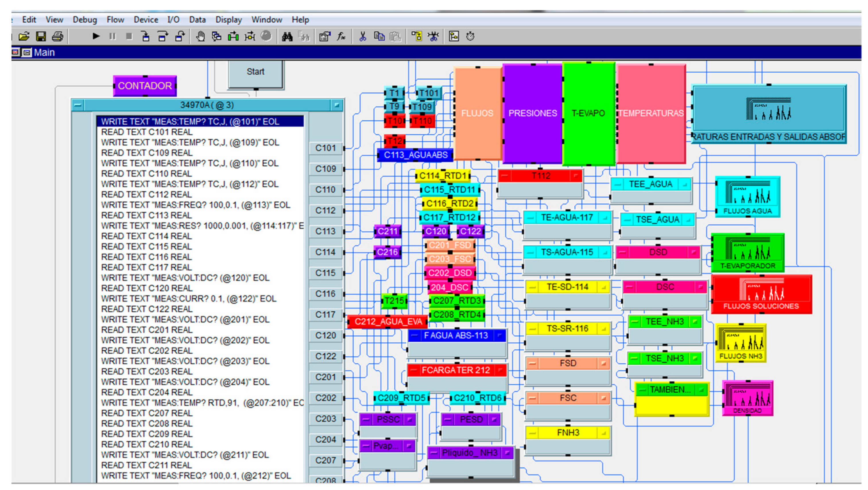This screenshot has width=868, height=490.
Task: Click the Run play button in toolbar
Action: (96, 36)
